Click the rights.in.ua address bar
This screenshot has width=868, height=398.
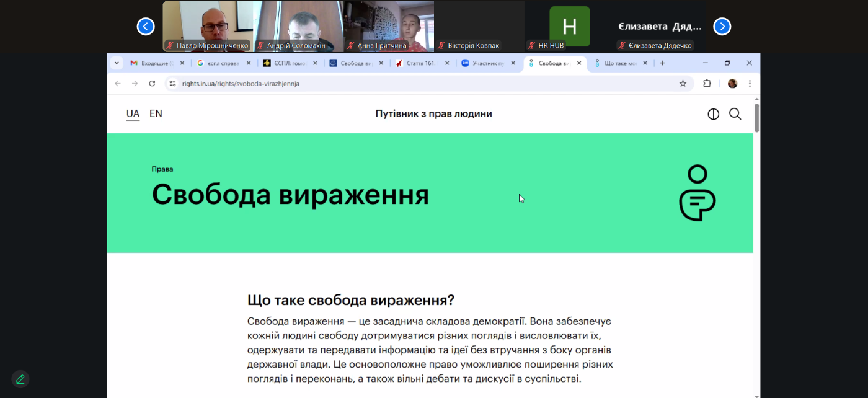(428, 84)
